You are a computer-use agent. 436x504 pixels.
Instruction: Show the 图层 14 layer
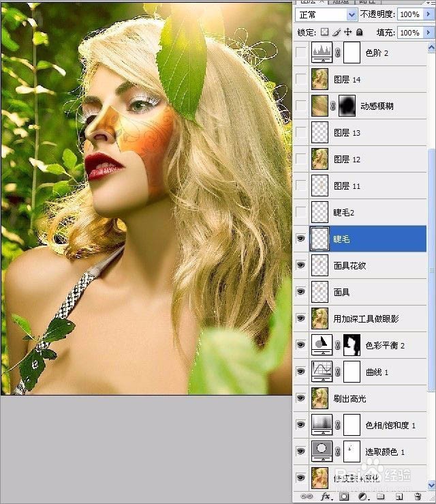click(300, 79)
